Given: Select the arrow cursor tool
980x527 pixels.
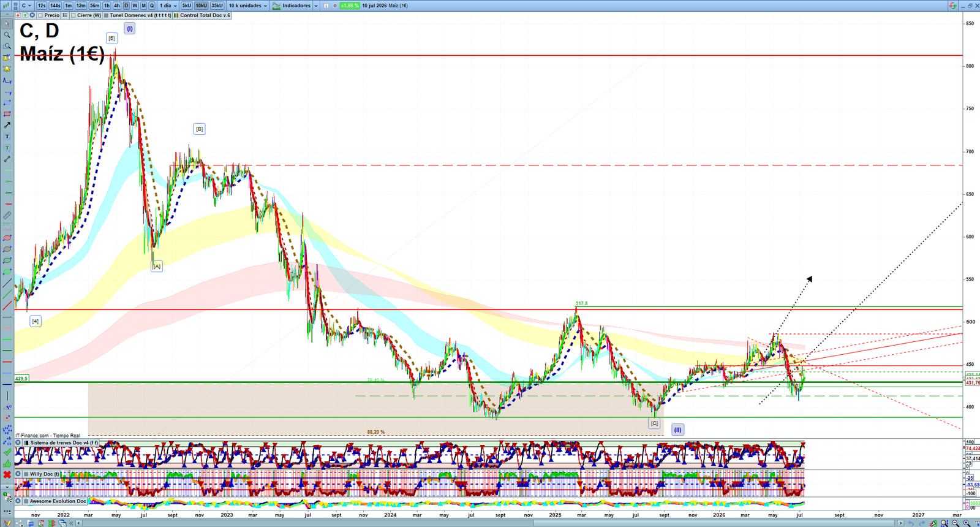Looking at the screenshot, I should click(7, 24).
